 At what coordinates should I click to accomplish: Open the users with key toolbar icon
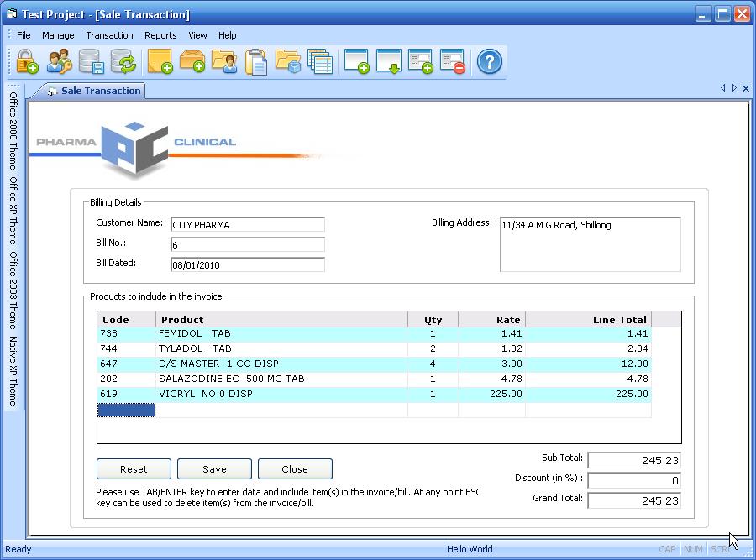point(59,62)
